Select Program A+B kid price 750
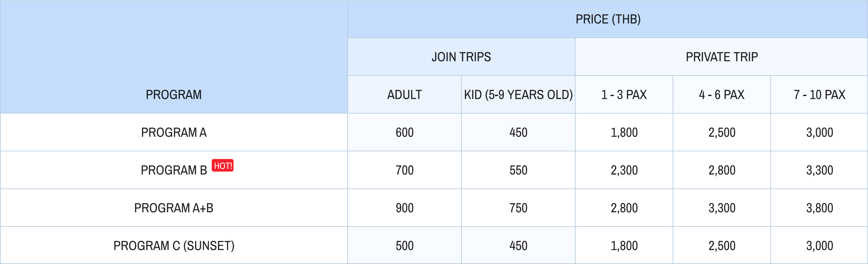868x264 pixels. 518,208
